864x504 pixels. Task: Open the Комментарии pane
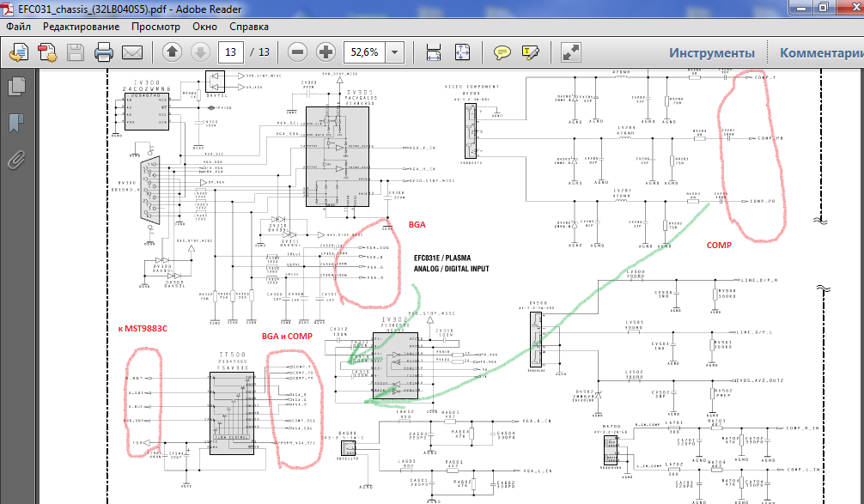[820, 52]
